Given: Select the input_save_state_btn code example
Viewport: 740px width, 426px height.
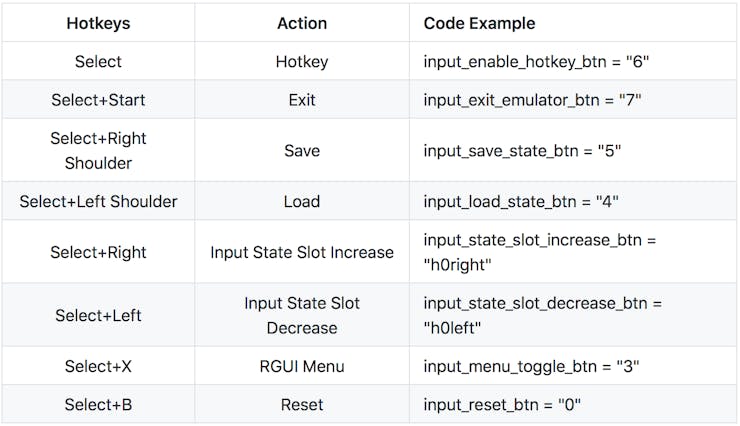Looking at the screenshot, I should [x=523, y=150].
